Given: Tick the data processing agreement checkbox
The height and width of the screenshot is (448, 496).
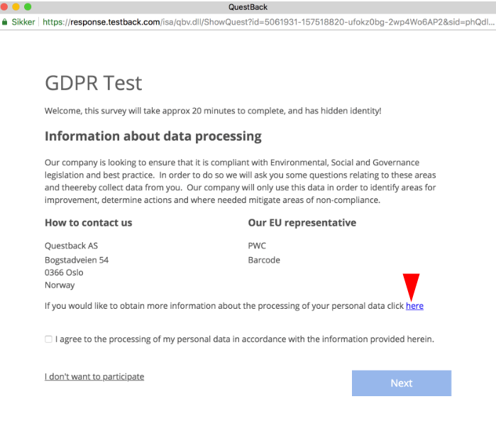Looking at the screenshot, I should tap(48, 339).
